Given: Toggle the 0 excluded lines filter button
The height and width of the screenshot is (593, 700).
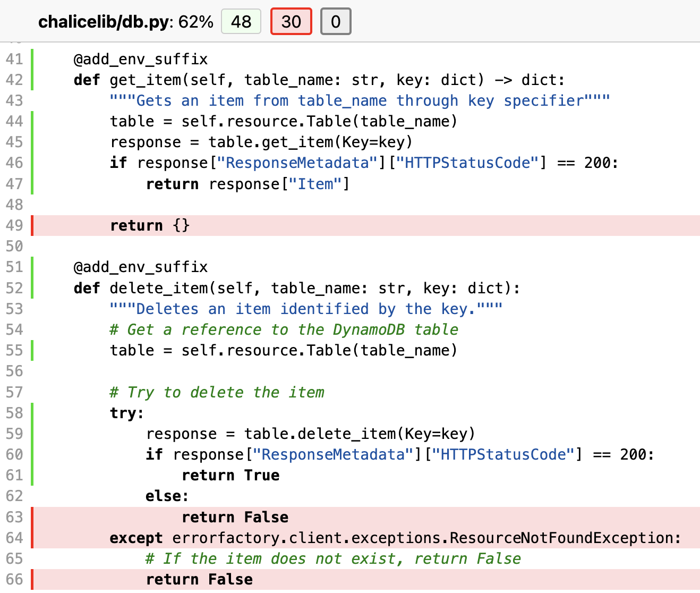Looking at the screenshot, I should pyautogui.click(x=336, y=22).
